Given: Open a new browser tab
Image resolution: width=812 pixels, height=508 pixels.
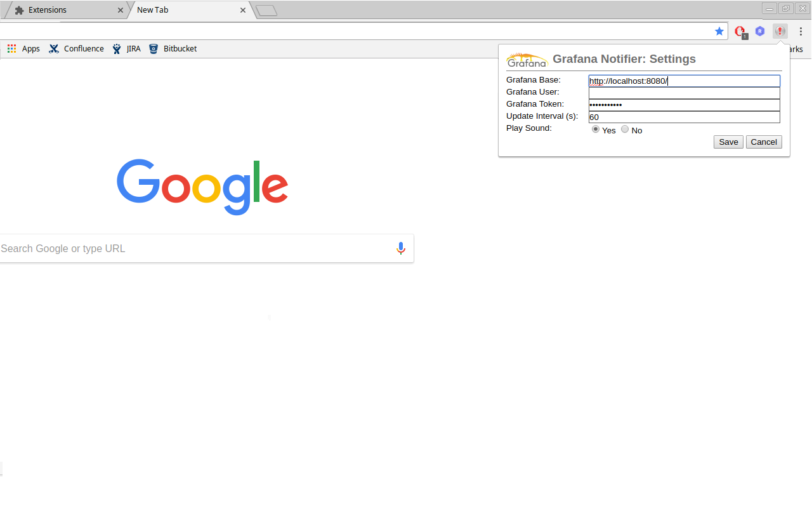Looking at the screenshot, I should pyautogui.click(x=266, y=10).
